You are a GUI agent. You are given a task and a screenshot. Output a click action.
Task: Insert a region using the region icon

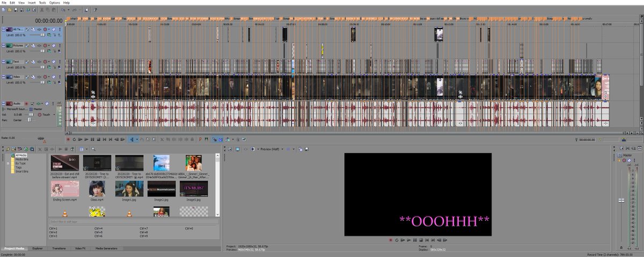click(206, 139)
